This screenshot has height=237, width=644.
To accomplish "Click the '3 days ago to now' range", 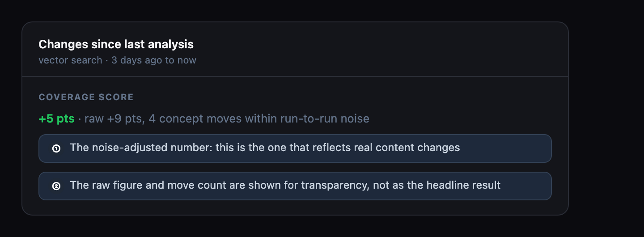I will click(154, 60).
